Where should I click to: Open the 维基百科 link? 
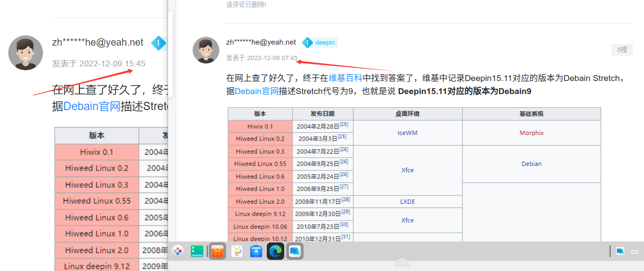pos(346,78)
